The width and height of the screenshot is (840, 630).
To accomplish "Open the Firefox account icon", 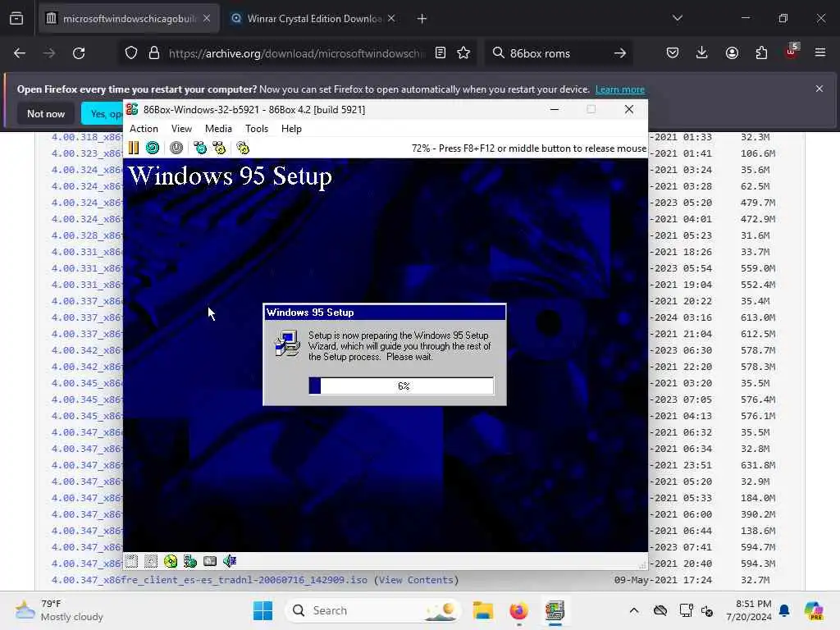I will tap(732, 52).
